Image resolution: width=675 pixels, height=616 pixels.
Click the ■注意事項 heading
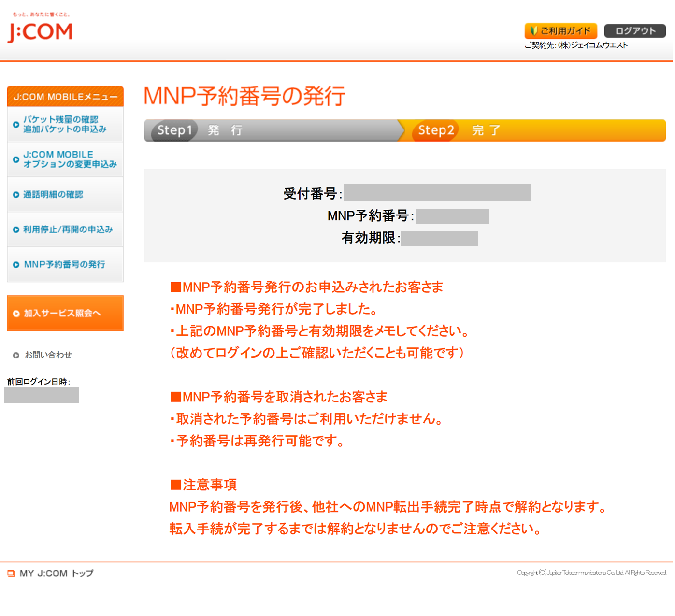[203, 485]
